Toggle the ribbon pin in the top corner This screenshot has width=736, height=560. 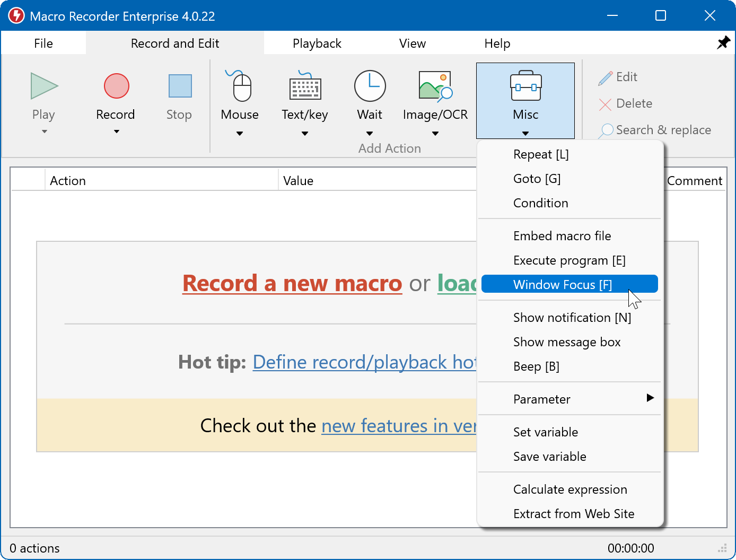[723, 42]
